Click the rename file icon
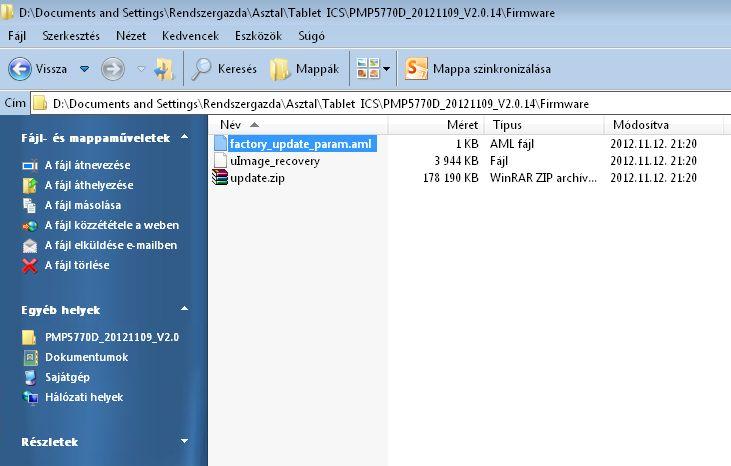 click(x=30, y=165)
